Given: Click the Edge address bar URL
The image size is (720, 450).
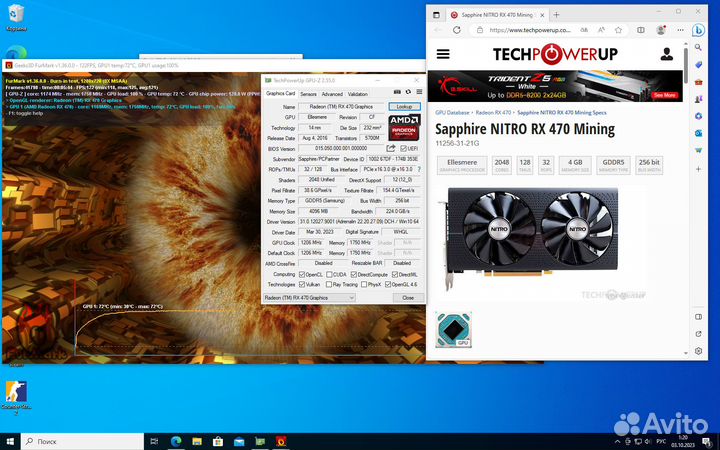Looking at the screenshot, I should pos(529,30).
